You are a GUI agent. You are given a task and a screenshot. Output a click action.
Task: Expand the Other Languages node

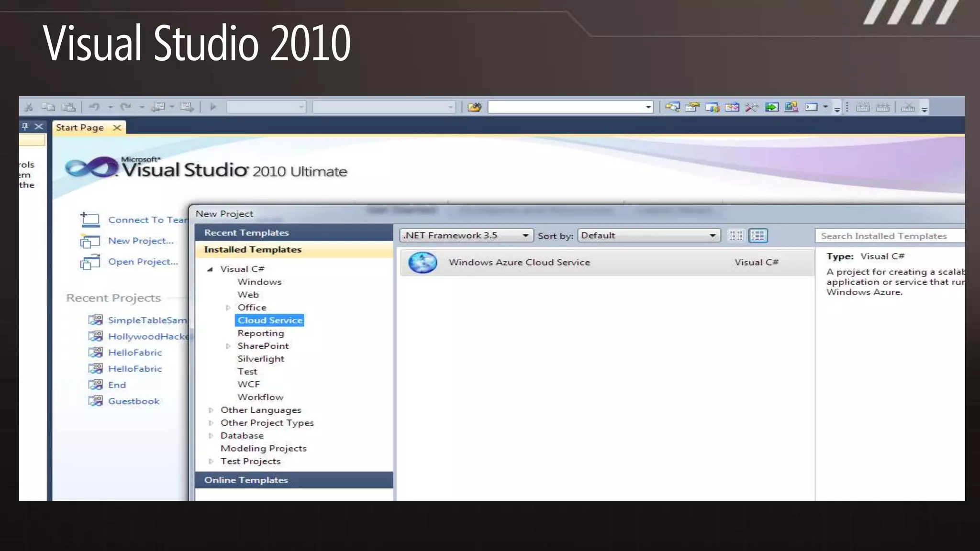click(x=211, y=410)
